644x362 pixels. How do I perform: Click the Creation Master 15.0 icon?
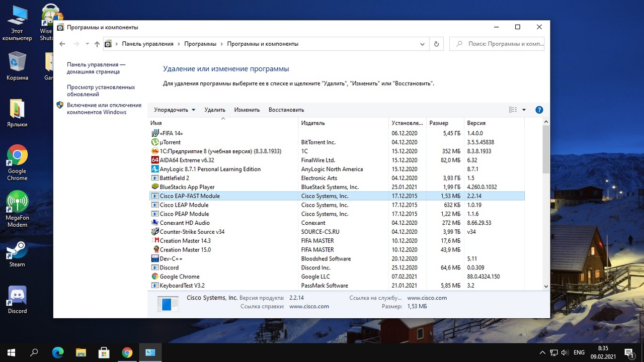(x=155, y=250)
